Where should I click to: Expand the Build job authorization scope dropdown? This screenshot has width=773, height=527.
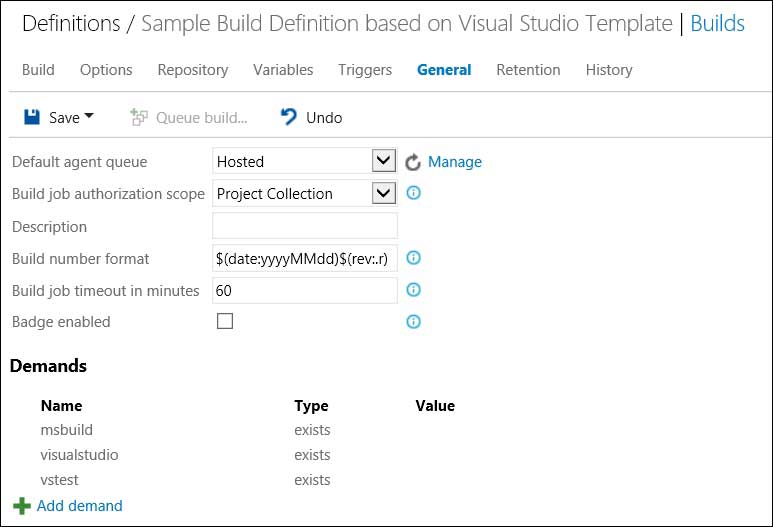(x=384, y=193)
